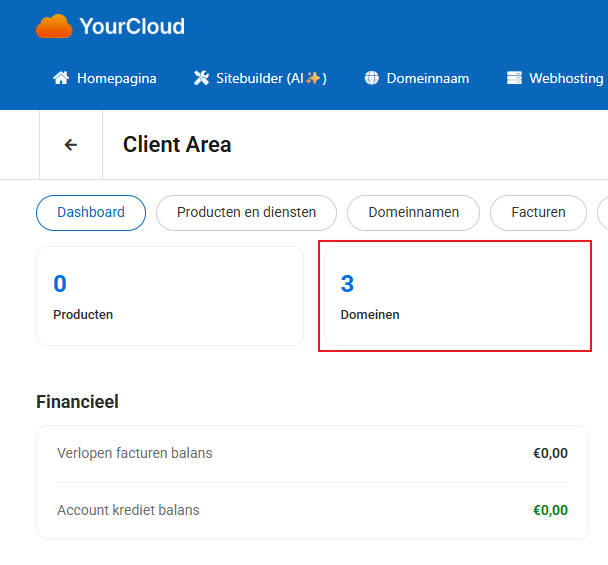608x565 pixels.
Task: Click the YourCloud brand name text
Action: click(x=132, y=26)
